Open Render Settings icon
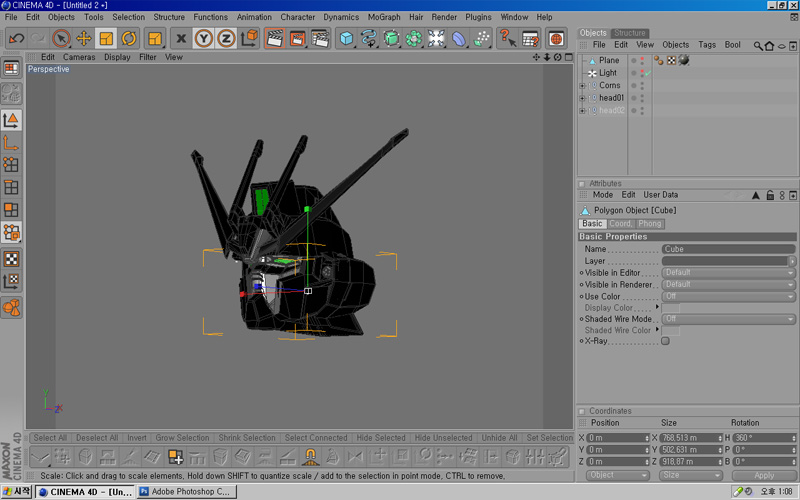The width and height of the screenshot is (800, 500). point(320,38)
